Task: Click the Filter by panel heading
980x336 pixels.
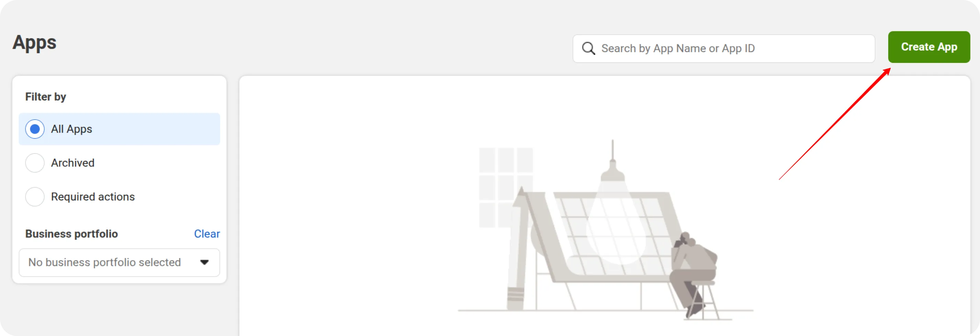Action: [46, 97]
